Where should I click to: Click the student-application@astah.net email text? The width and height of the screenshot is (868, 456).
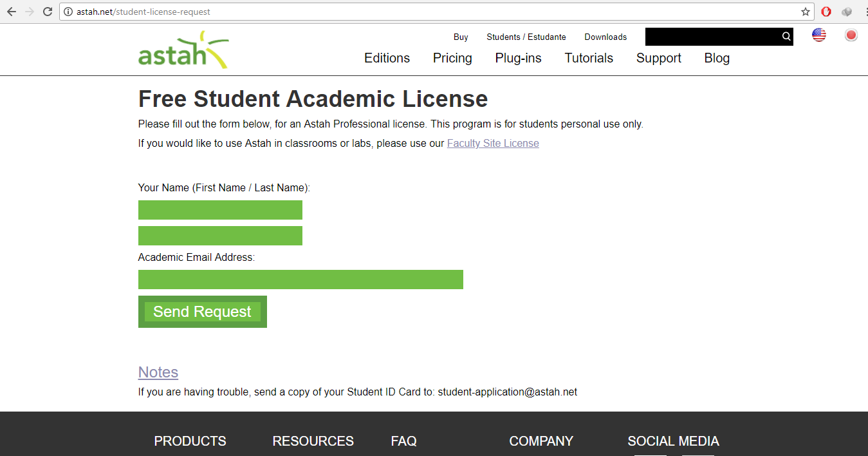pyautogui.click(x=508, y=392)
